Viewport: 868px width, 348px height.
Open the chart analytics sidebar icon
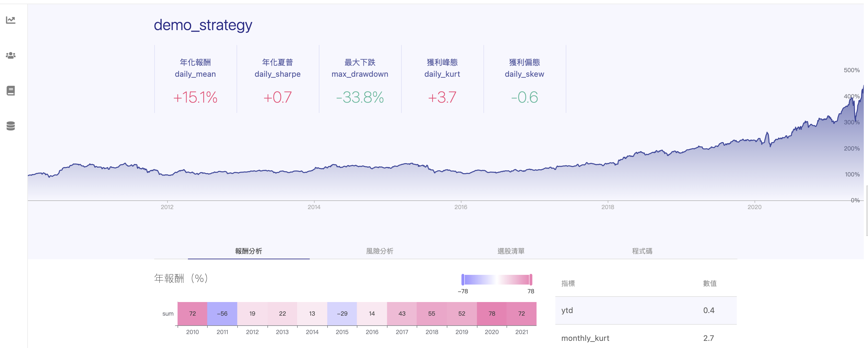[11, 20]
